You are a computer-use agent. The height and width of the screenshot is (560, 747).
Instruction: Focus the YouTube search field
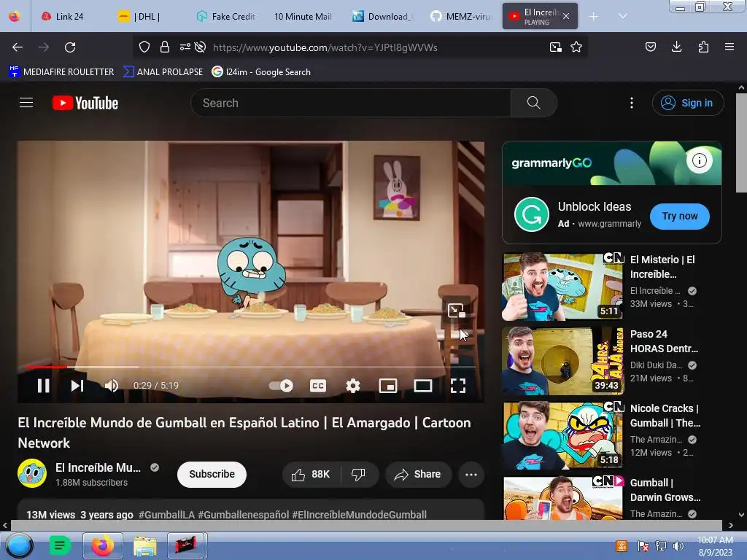click(x=351, y=103)
